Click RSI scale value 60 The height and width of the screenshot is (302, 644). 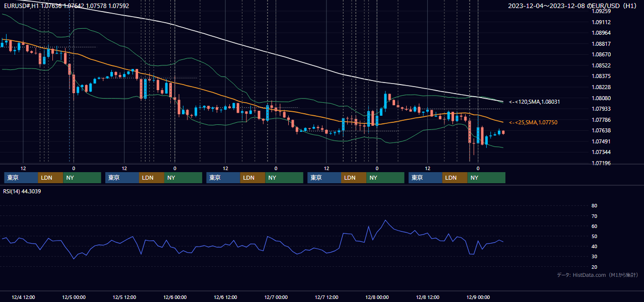(594, 226)
